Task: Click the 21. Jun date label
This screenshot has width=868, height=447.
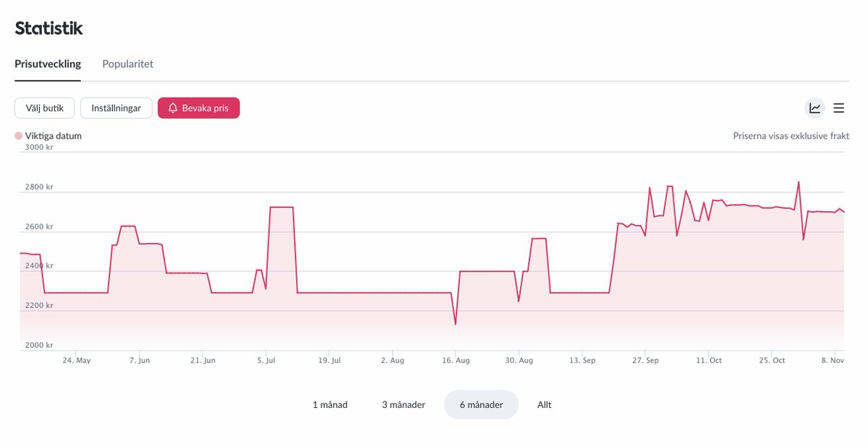Action: click(203, 360)
